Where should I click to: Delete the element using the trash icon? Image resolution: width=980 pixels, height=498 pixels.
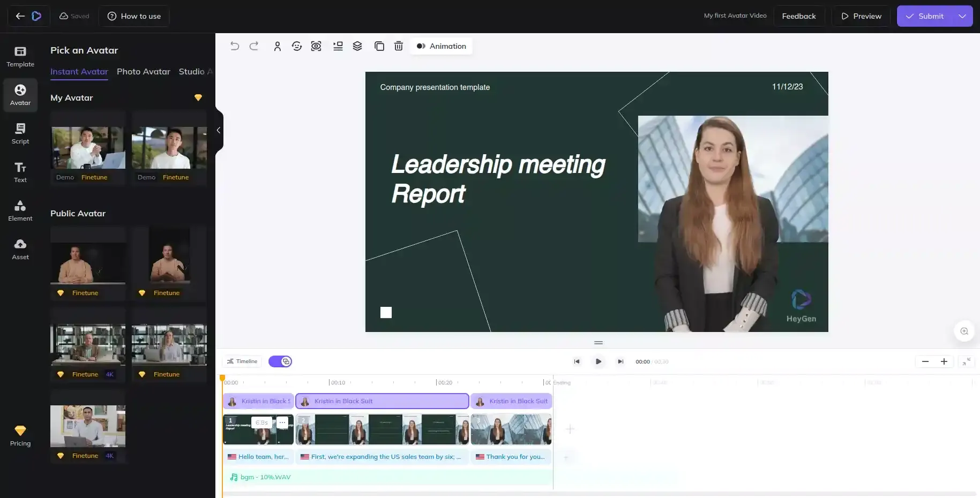point(398,46)
